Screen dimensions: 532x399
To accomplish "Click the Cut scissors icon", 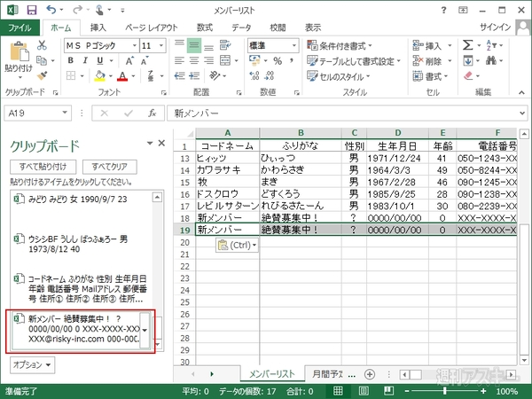I will tap(42, 45).
